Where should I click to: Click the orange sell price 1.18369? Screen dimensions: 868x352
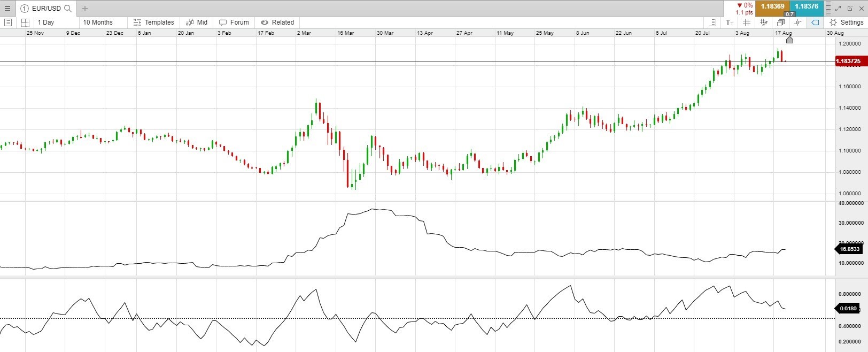point(772,7)
